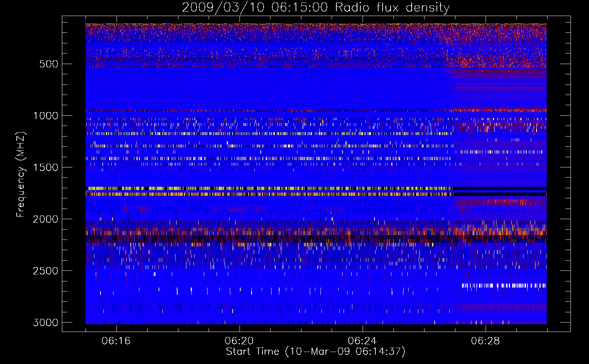Click the plot title "2009/03/10 06:15:00 Radio flux density"

316,8
